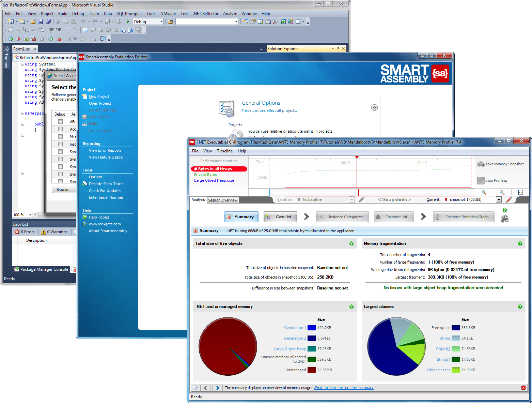The image size is (532, 403).
Task: Edit the snapshot name using the pencil icon
Action: (509, 199)
